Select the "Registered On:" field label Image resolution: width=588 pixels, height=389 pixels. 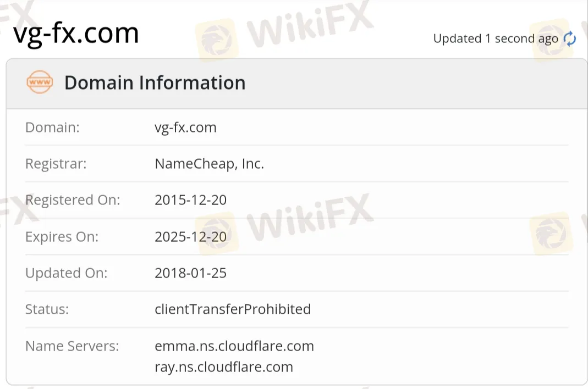(73, 200)
